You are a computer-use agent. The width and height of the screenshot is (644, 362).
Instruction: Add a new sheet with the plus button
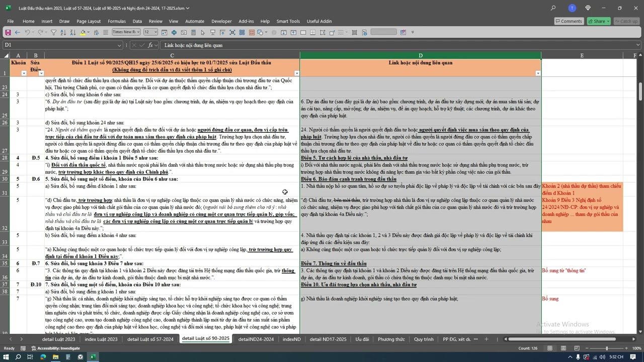[x=486, y=339]
